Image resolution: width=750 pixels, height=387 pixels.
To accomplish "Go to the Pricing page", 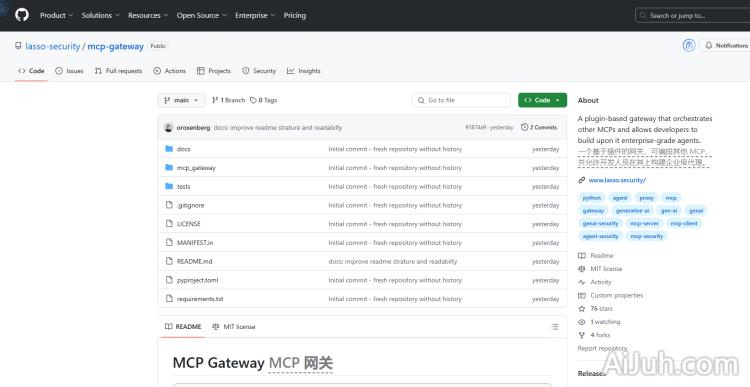I will [295, 15].
